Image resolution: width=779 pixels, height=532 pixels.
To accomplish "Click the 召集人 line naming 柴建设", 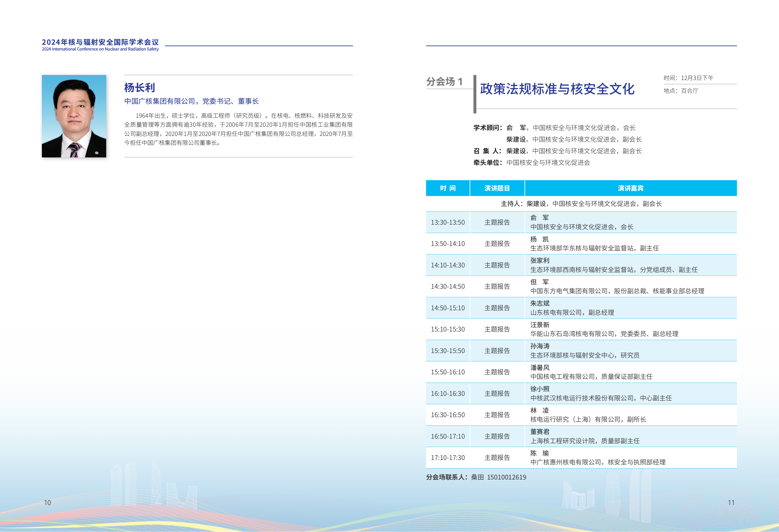I will 557,151.
